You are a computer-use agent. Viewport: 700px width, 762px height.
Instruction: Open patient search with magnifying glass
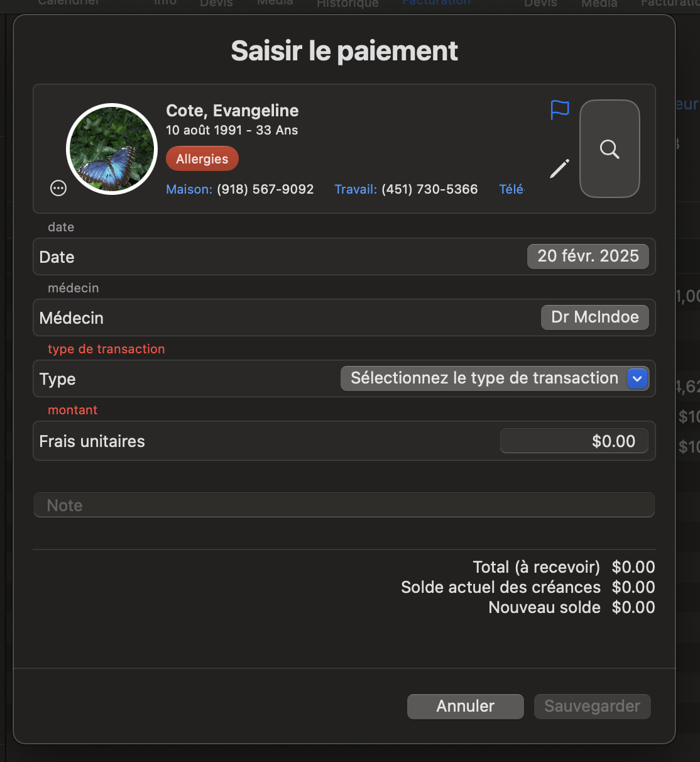(610, 149)
